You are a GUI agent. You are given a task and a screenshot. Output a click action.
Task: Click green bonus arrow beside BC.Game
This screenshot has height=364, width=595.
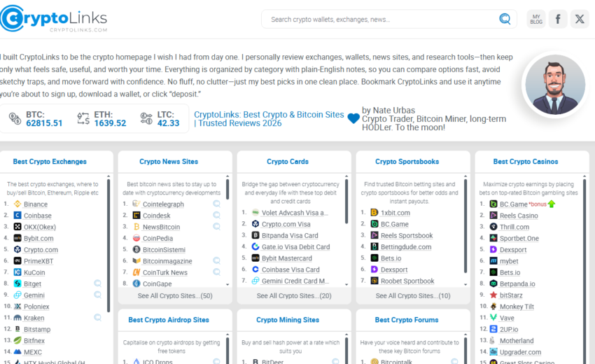552,204
